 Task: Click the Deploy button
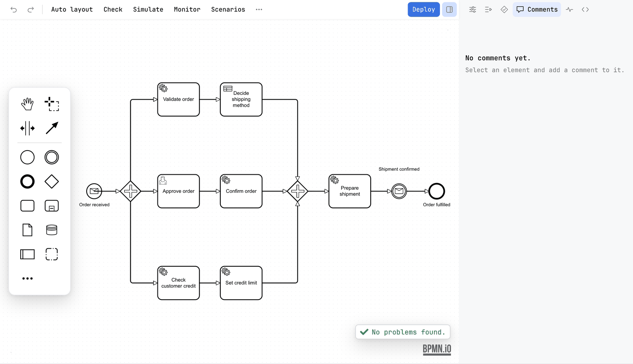tap(424, 9)
